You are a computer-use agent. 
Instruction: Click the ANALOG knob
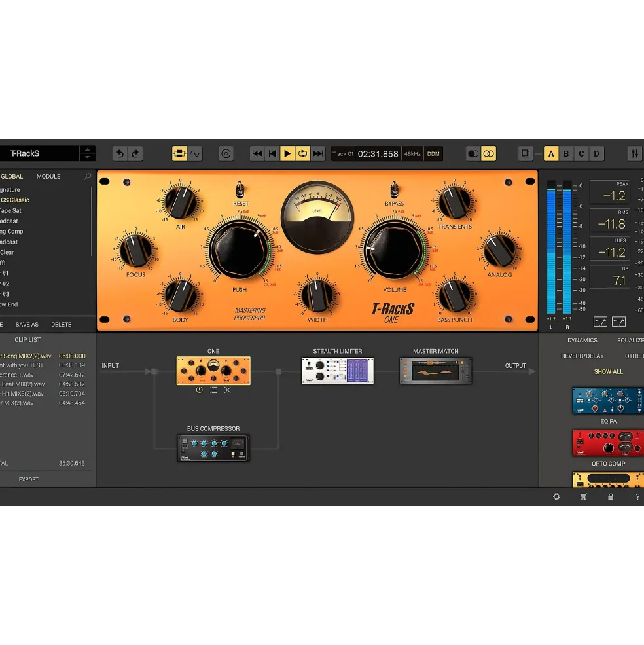pyautogui.click(x=499, y=250)
